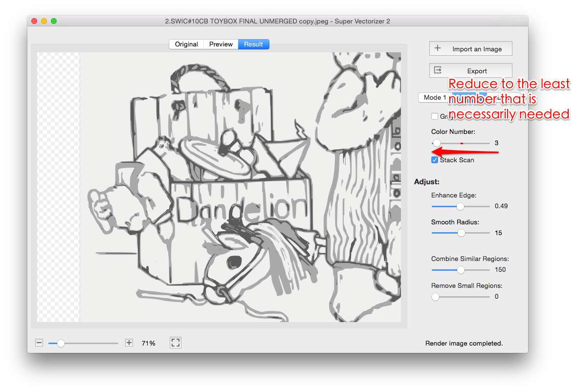Switch to the Original tab

(186, 44)
